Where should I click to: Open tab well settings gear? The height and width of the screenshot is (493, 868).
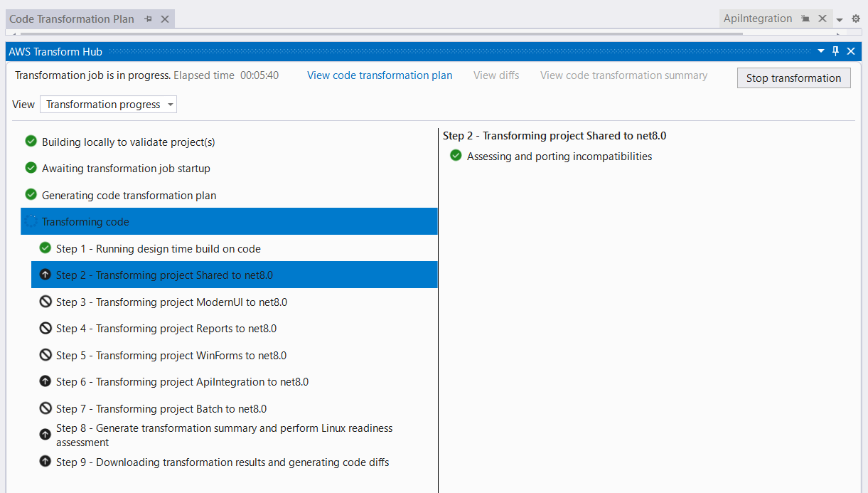856,18
